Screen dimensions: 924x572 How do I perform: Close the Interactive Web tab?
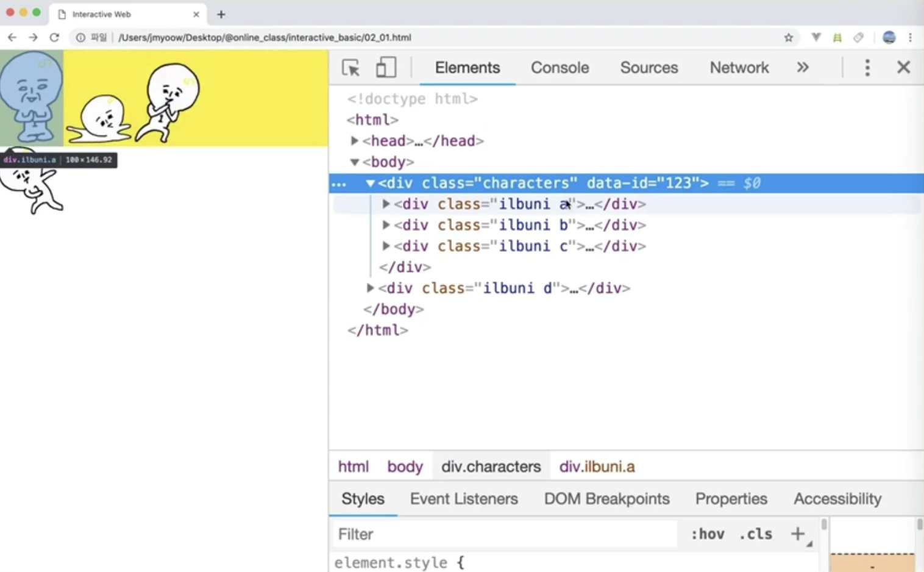click(x=196, y=14)
